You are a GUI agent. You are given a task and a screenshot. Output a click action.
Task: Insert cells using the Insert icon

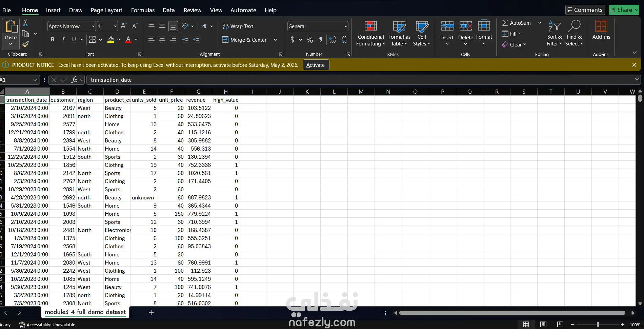[447, 26]
